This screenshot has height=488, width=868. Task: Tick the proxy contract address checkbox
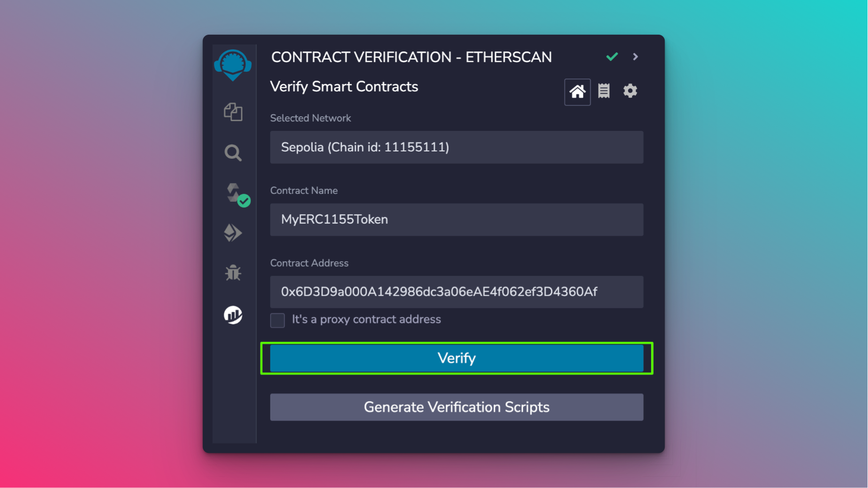278,320
